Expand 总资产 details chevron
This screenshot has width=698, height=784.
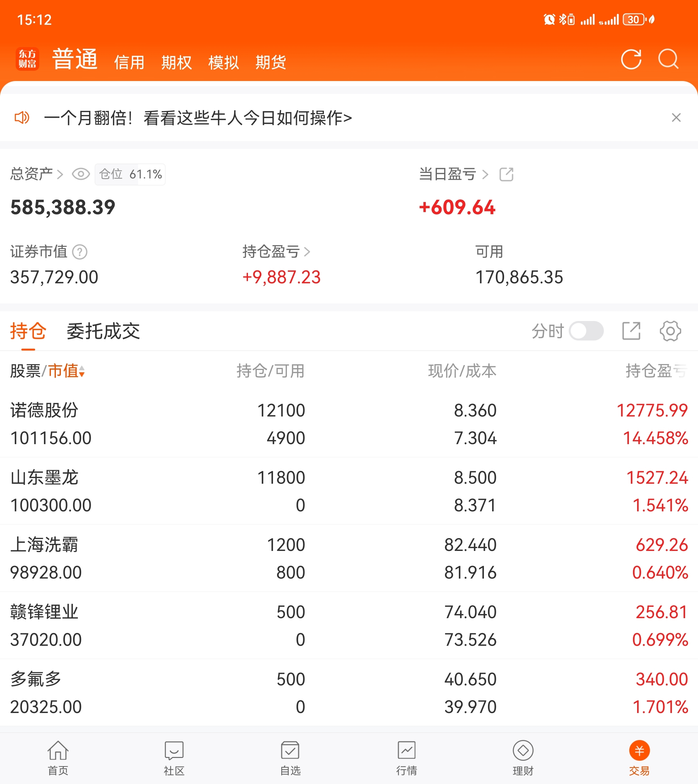pyautogui.click(x=60, y=175)
